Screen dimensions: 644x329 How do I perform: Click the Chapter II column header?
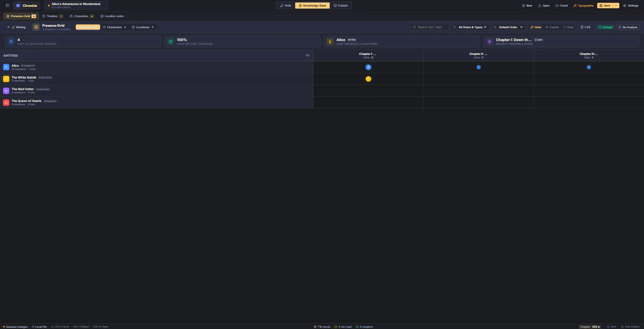pyautogui.click(x=478, y=56)
